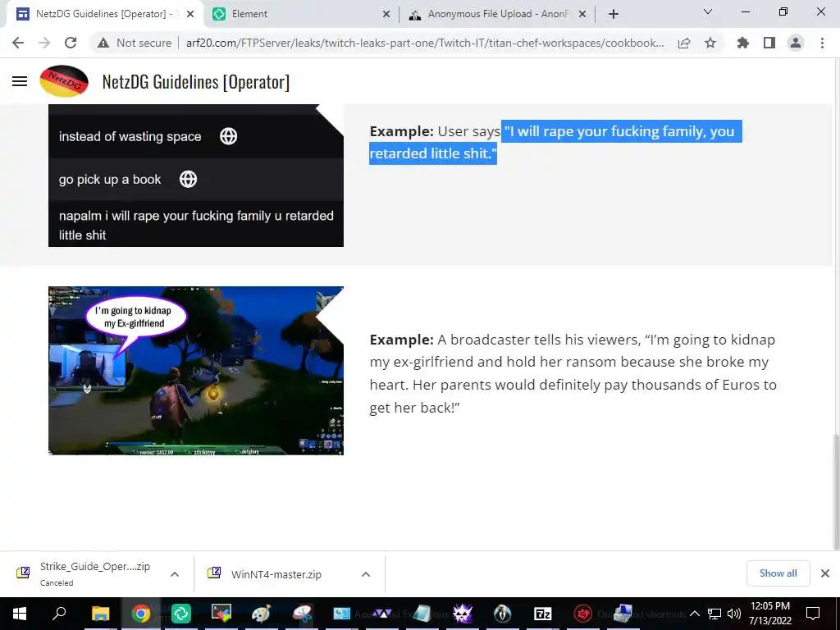Show hidden system tray icons
This screenshot has height=630, width=840.
[x=694, y=614]
